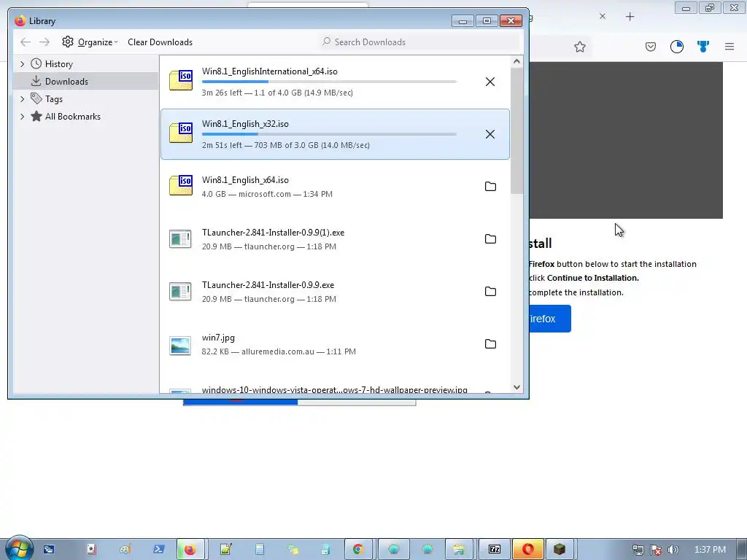Open a new Firefox tab with plus button
Viewport: 747px width, 560px height.
point(630,17)
